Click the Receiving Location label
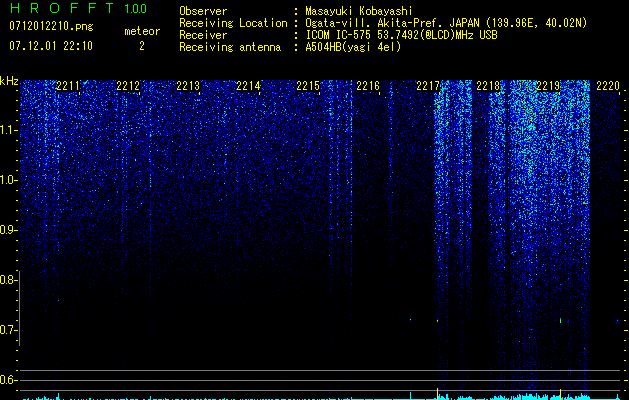Image resolution: width=629 pixels, height=400 pixels. coord(233,23)
